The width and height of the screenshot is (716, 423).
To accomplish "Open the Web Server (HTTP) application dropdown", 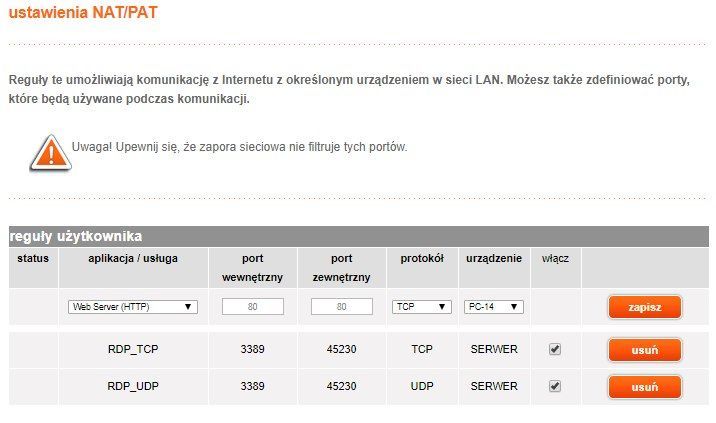I will [x=133, y=307].
